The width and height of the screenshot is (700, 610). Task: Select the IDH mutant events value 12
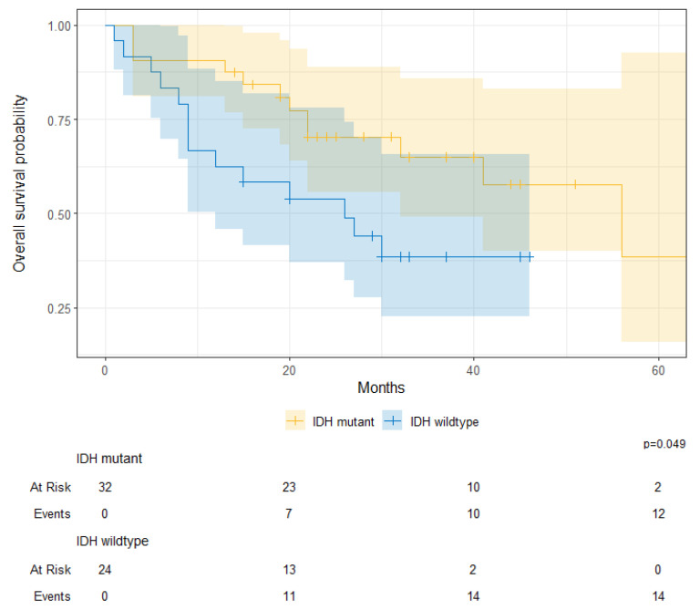point(658,514)
